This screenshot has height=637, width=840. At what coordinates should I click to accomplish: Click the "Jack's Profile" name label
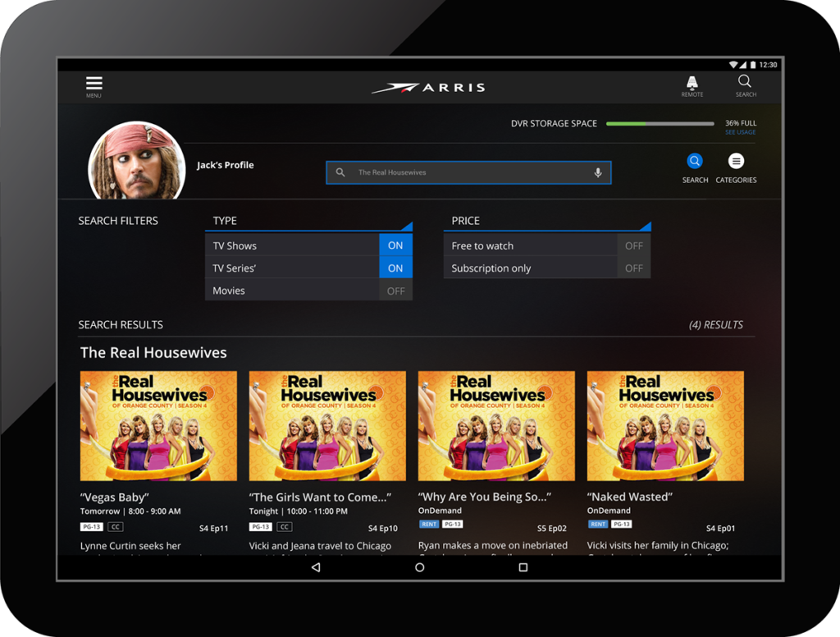click(x=225, y=165)
